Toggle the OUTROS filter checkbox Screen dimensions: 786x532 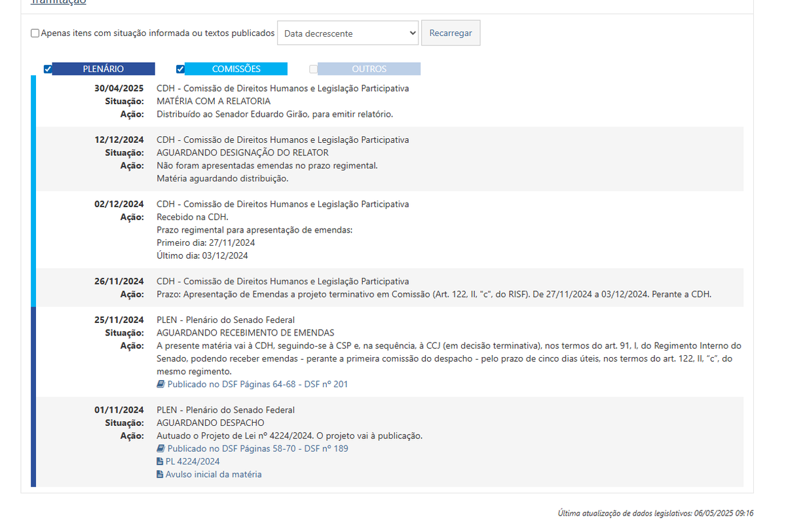(314, 69)
